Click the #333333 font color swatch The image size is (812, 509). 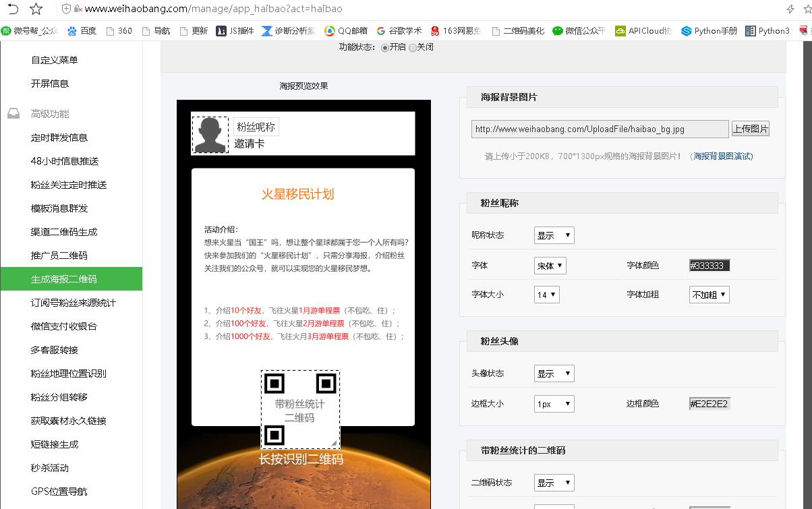pos(709,266)
